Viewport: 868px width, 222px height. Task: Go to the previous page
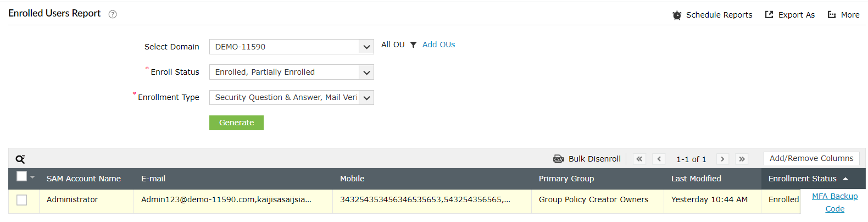[659, 159]
